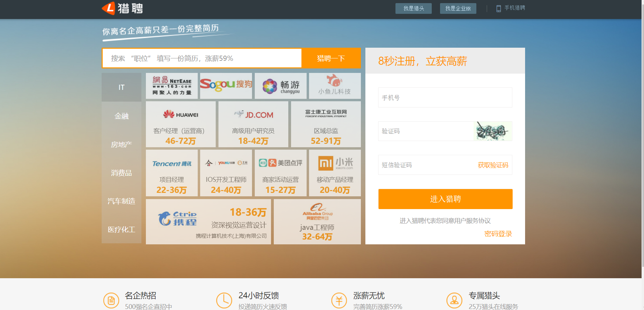644x310 pixels.
Task: Click the 进入猎聘 submit button
Action: click(445, 199)
